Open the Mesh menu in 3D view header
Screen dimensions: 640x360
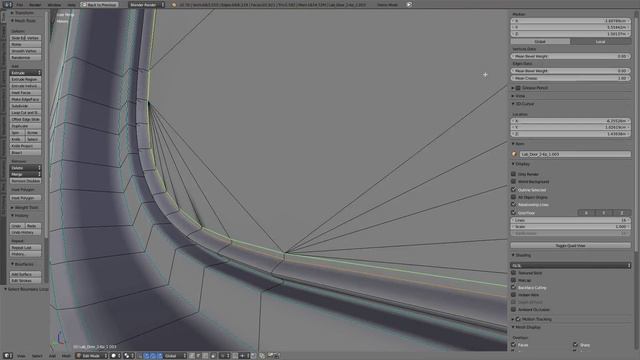pyautogui.click(x=66, y=356)
